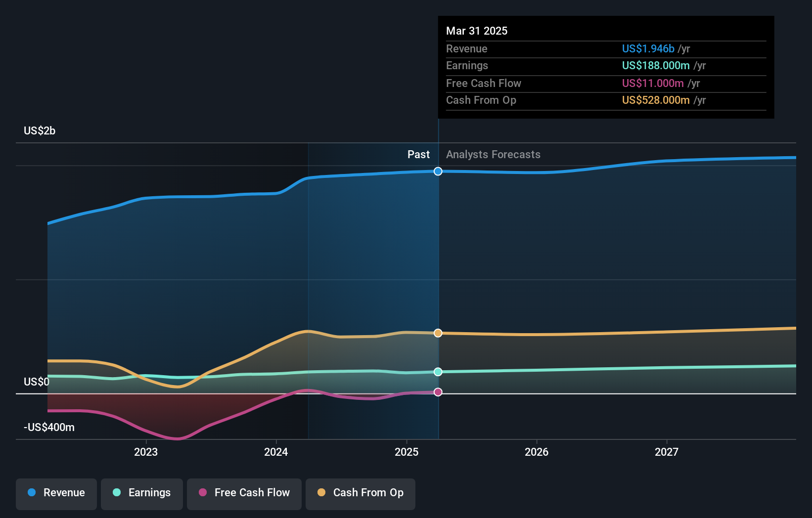Click the US$1.946b revenue value

648,48
